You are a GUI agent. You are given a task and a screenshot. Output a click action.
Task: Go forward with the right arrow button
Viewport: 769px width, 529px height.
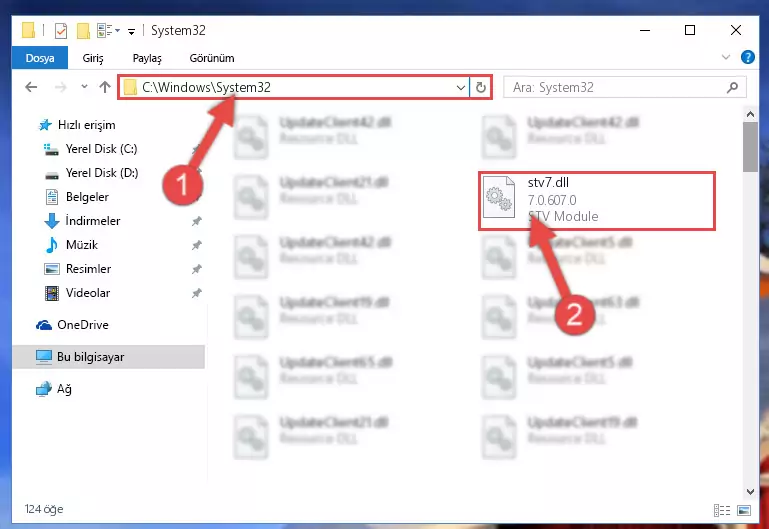[x=60, y=87]
